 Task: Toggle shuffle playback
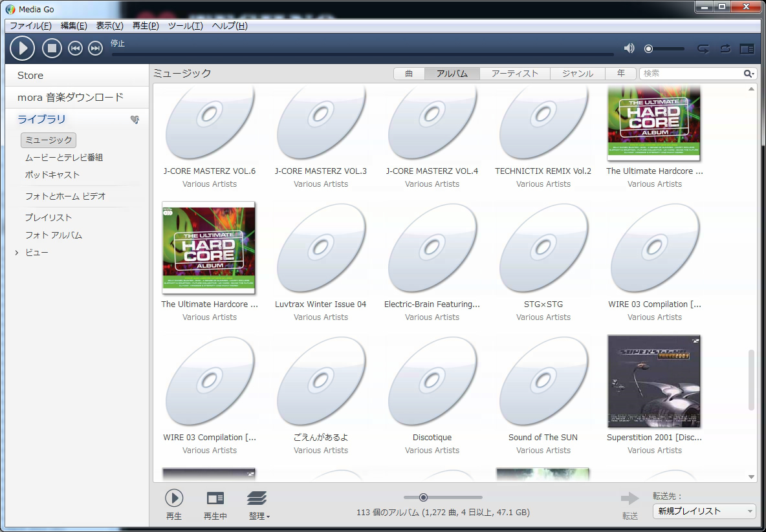point(703,48)
